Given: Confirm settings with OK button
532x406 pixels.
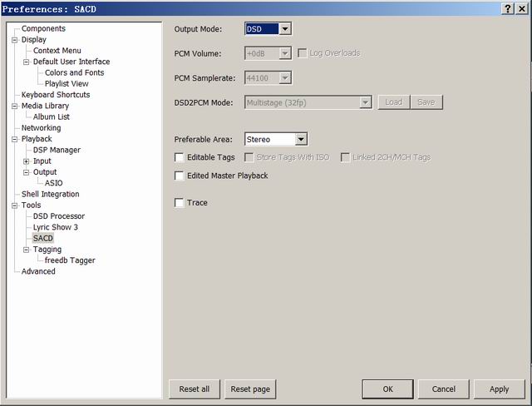Looking at the screenshot, I should 387,389.
